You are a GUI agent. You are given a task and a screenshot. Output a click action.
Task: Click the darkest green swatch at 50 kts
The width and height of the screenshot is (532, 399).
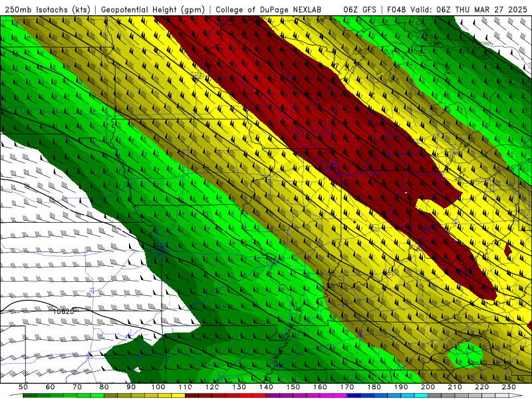30,396
